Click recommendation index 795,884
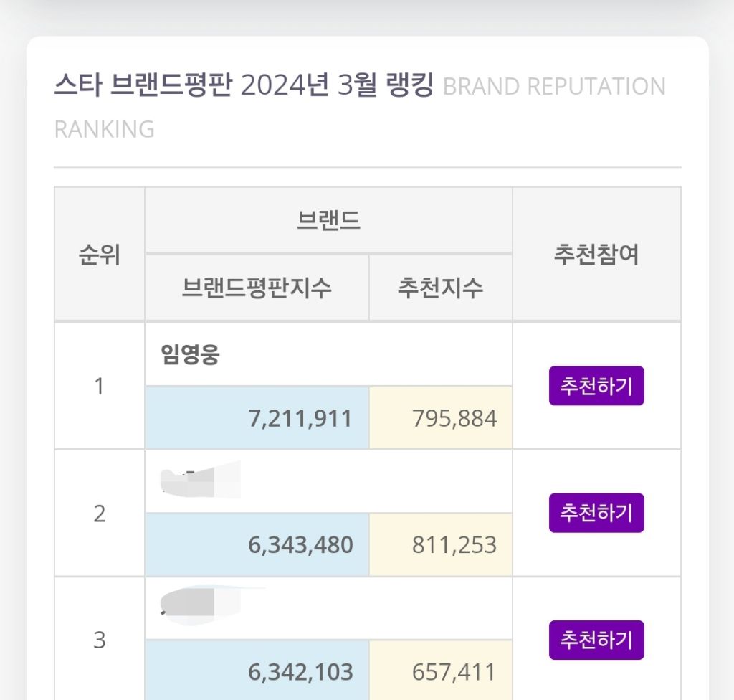Image resolution: width=734 pixels, height=700 pixels. 454,418
